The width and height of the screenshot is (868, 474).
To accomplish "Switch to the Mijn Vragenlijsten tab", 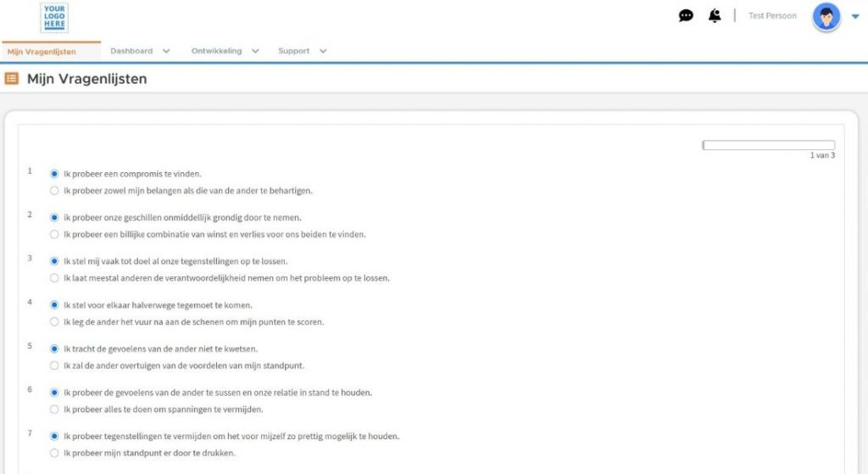I will (42, 52).
